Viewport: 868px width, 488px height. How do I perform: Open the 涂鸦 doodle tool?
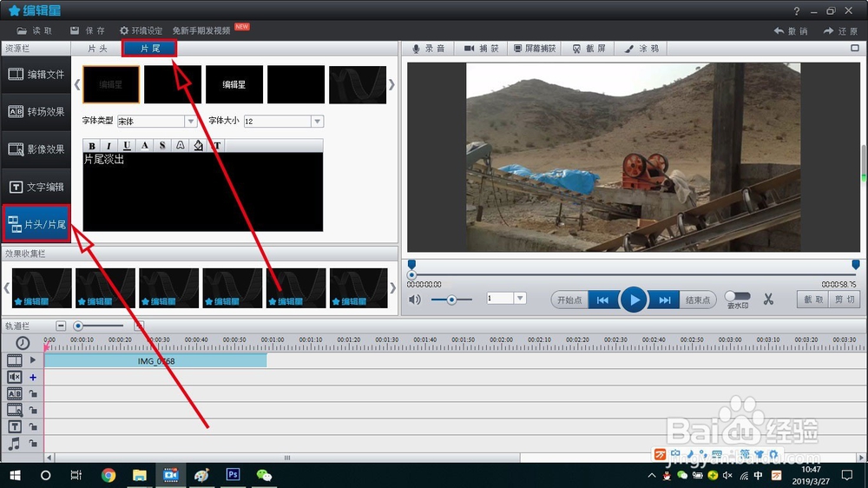coord(641,49)
